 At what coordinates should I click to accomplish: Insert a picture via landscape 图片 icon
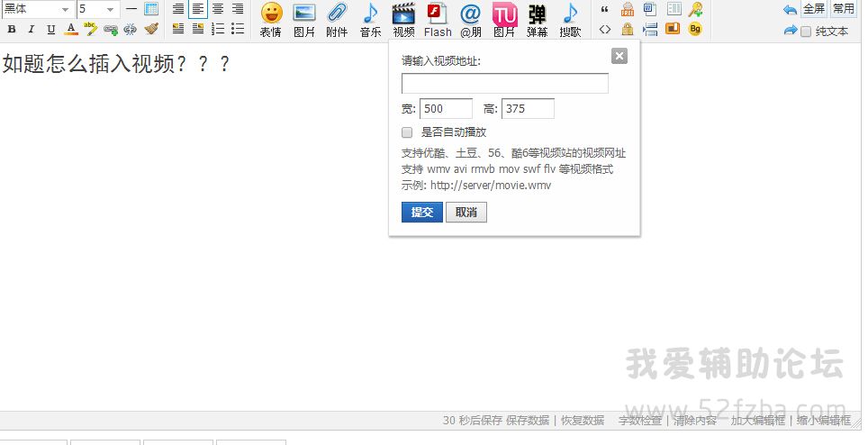coord(304,20)
